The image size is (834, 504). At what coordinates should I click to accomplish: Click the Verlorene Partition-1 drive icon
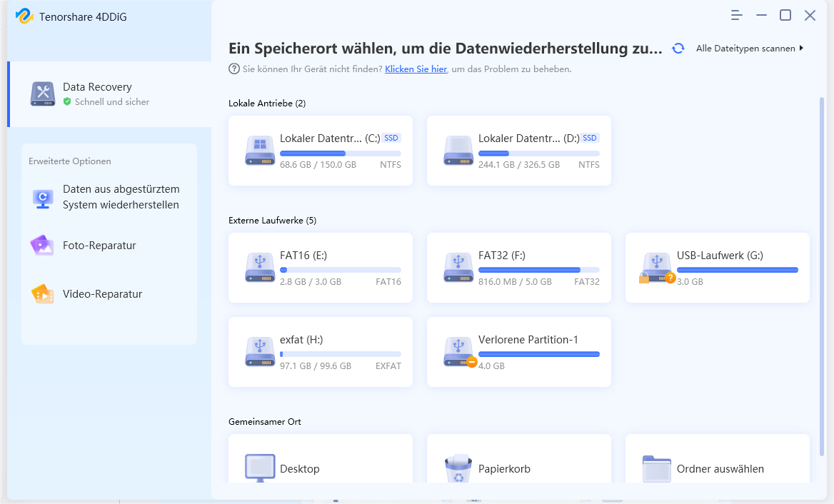tap(460, 352)
